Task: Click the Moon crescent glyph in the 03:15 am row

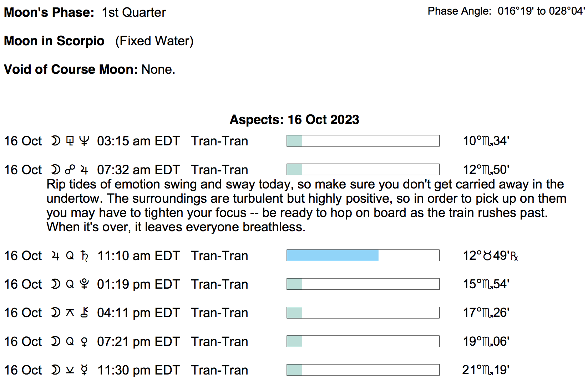Action: [x=55, y=141]
